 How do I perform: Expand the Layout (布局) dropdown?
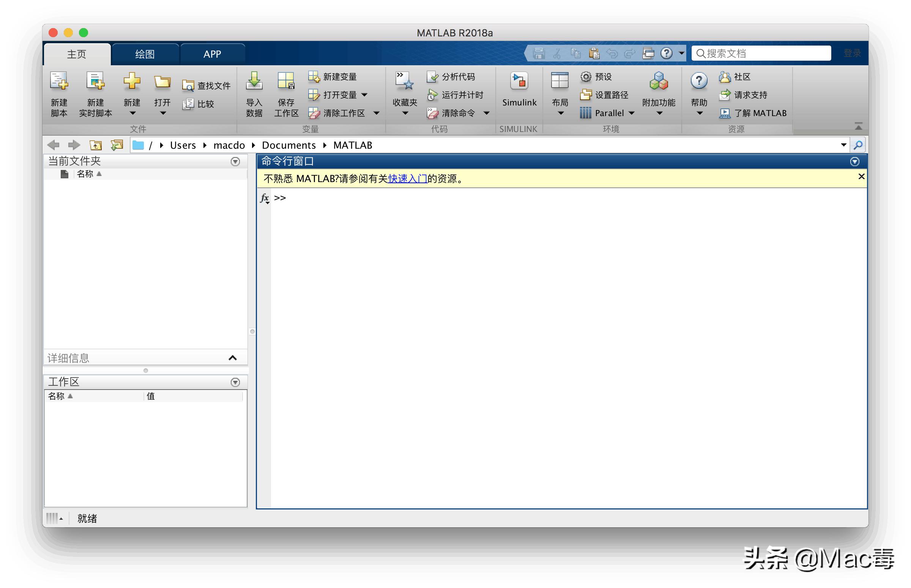560,113
